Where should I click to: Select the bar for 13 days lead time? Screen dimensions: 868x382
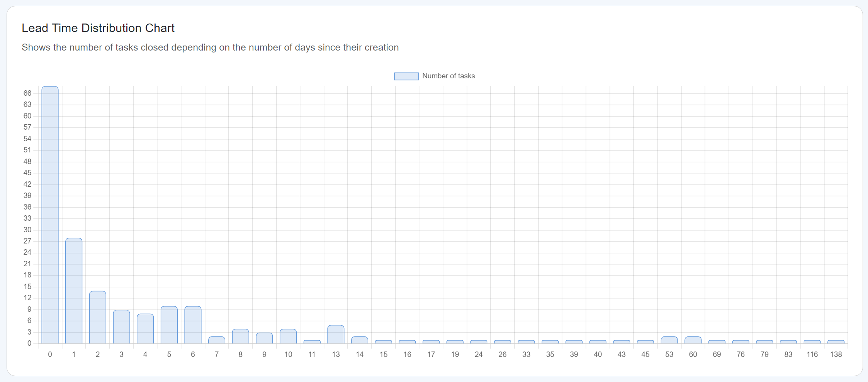(x=336, y=334)
